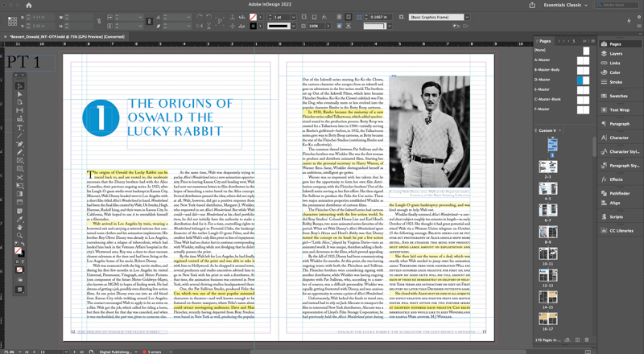Select the Note tool
The image size is (644, 354).
pyautogui.click(x=19, y=211)
